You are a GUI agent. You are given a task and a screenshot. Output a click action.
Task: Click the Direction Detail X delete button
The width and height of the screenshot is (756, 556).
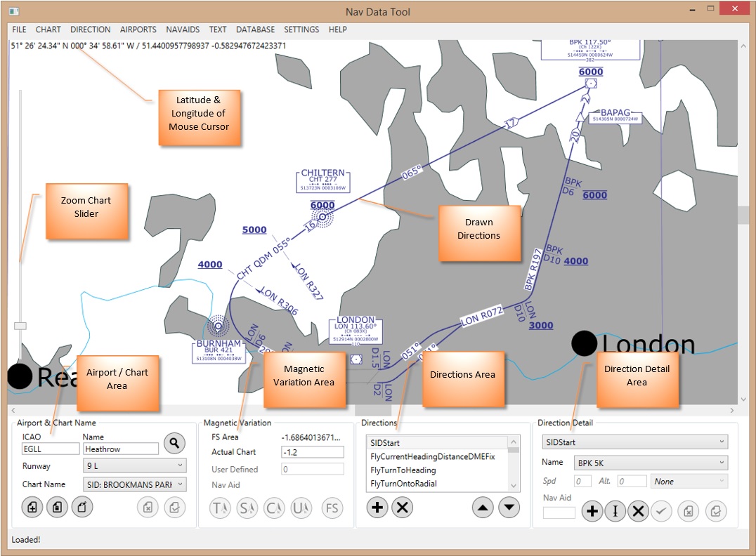tap(639, 511)
